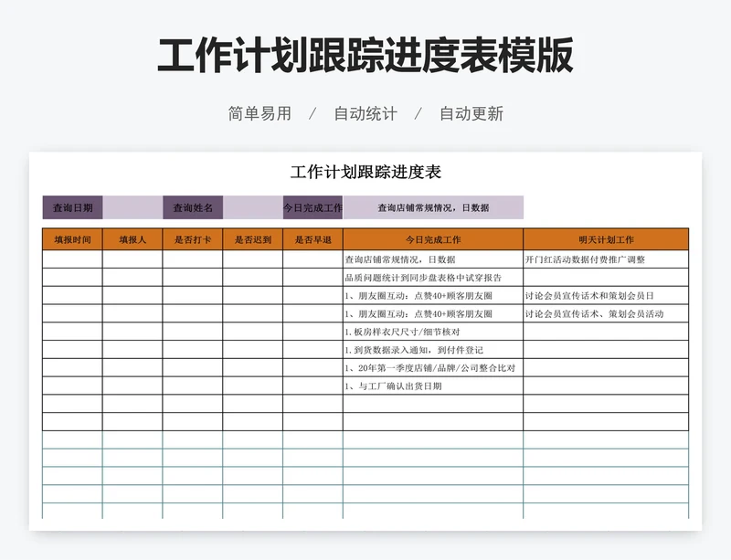Select cell 讨论会员宣传话术和策划会员日
The image size is (731, 560).
[606, 296]
